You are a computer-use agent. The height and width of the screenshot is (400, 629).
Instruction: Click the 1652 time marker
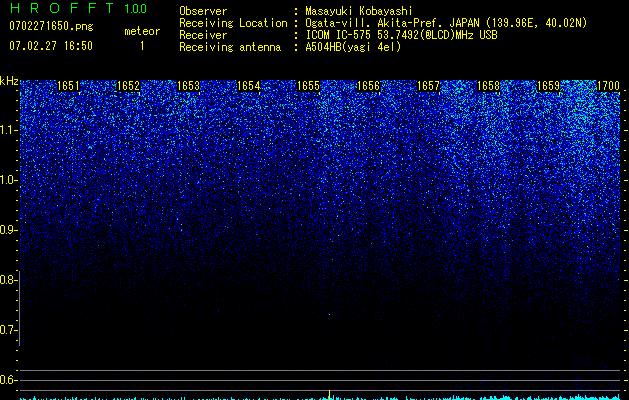click(128, 86)
